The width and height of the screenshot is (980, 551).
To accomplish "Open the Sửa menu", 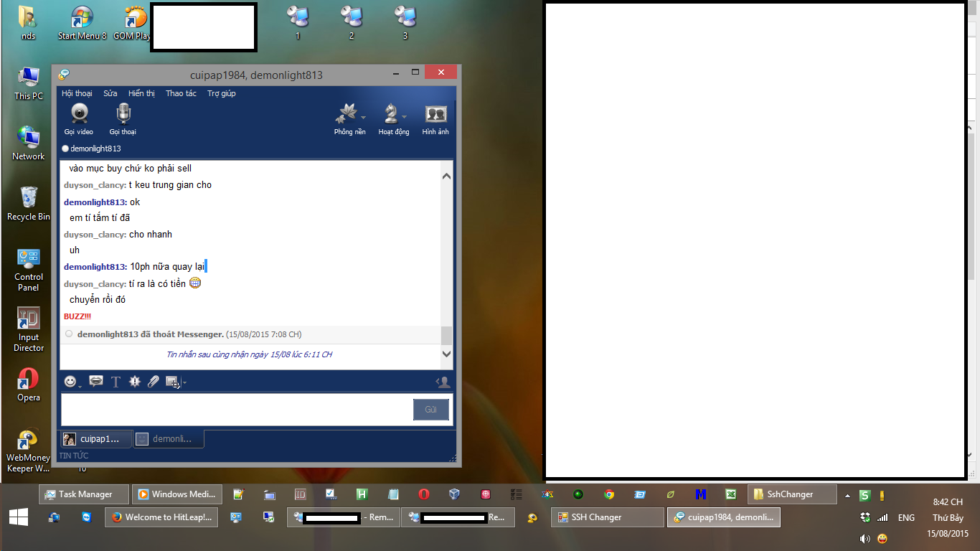I will click(110, 93).
